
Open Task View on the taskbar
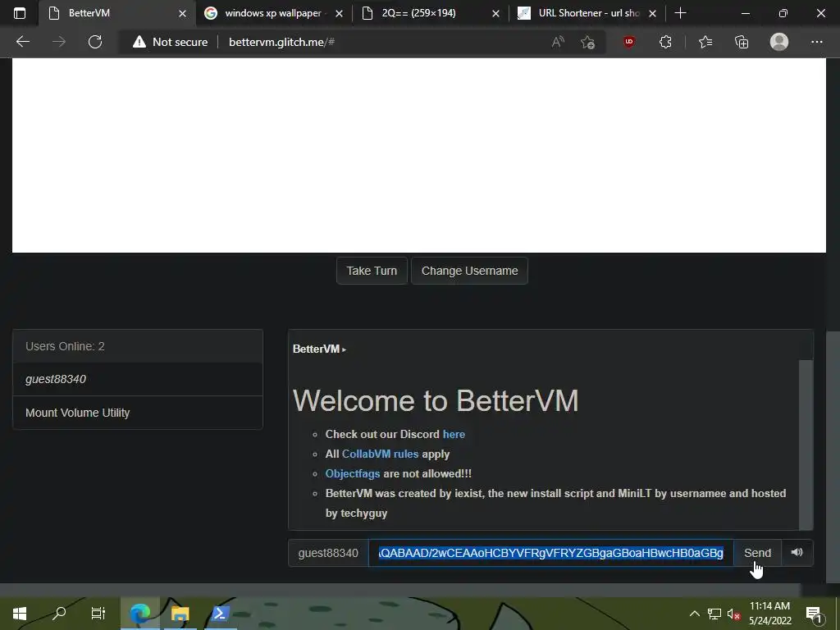pyautogui.click(x=98, y=613)
